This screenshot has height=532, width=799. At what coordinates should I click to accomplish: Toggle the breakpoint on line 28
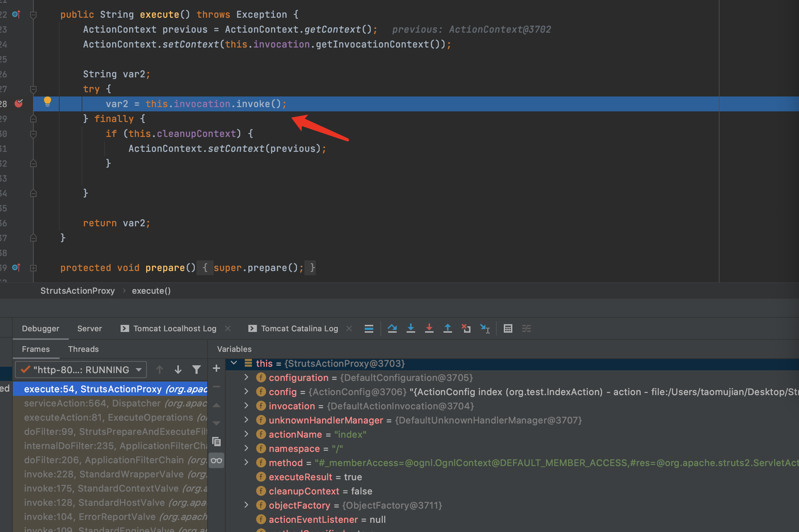19,103
